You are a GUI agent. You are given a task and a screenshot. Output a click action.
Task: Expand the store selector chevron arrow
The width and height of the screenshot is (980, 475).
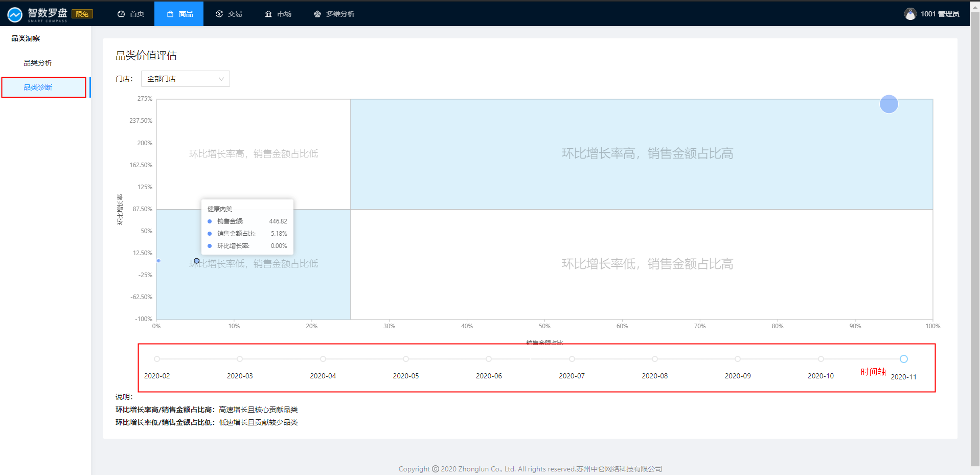tap(221, 79)
